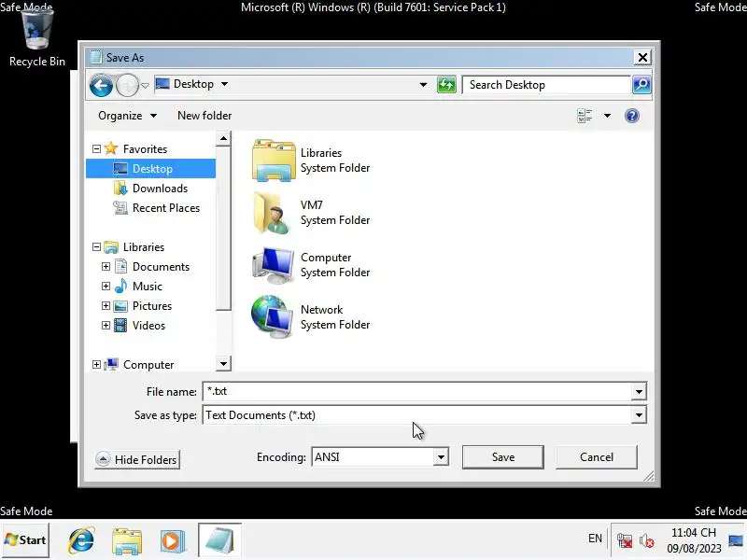This screenshot has width=747, height=560.
Task: Expand the Music library node
Action: coord(106,287)
